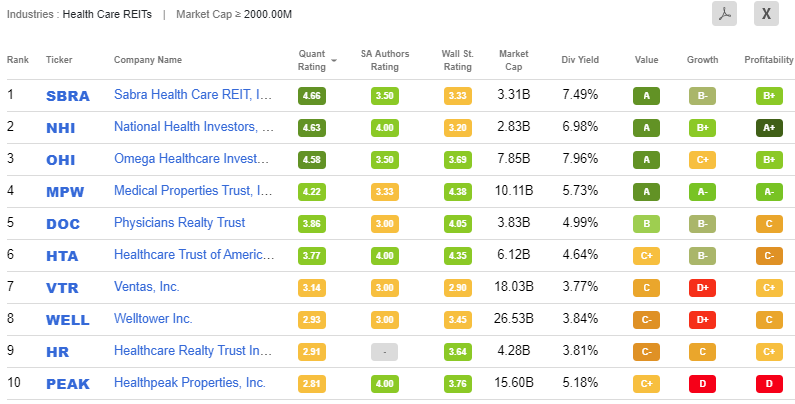
Task: Click SBRA's 4.66 quant rating badge
Action: [x=311, y=97]
